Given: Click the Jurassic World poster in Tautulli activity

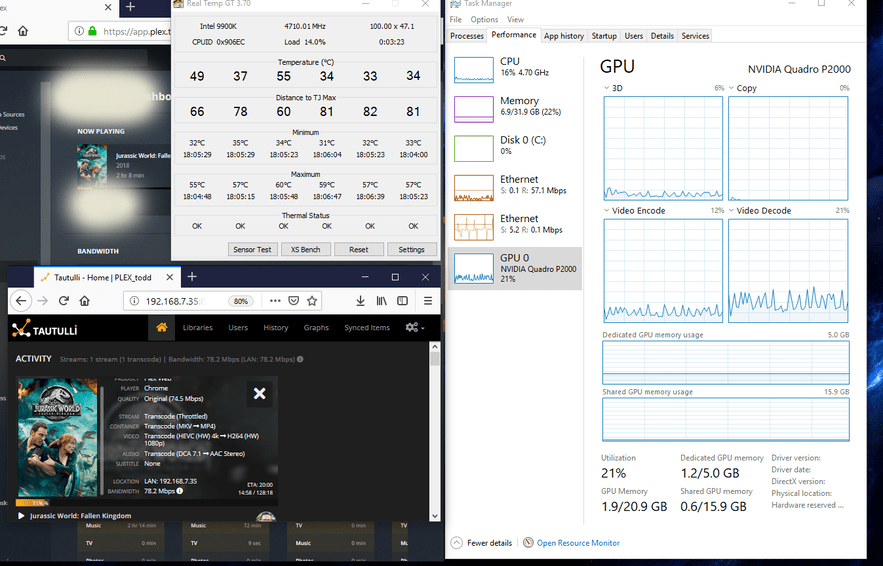Looking at the screenshot, I should (57, 438).
